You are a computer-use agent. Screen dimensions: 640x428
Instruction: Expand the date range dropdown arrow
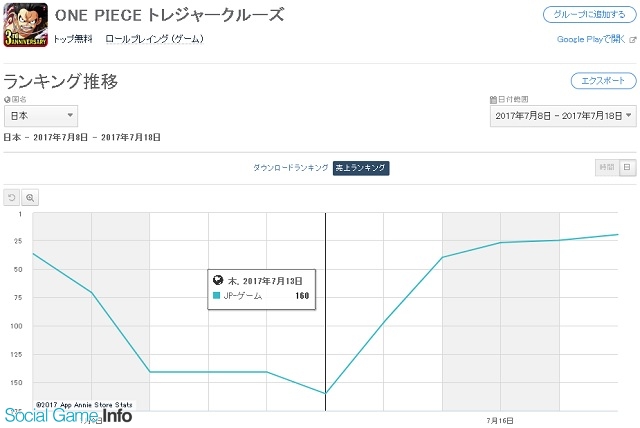(x=629, y=115)
